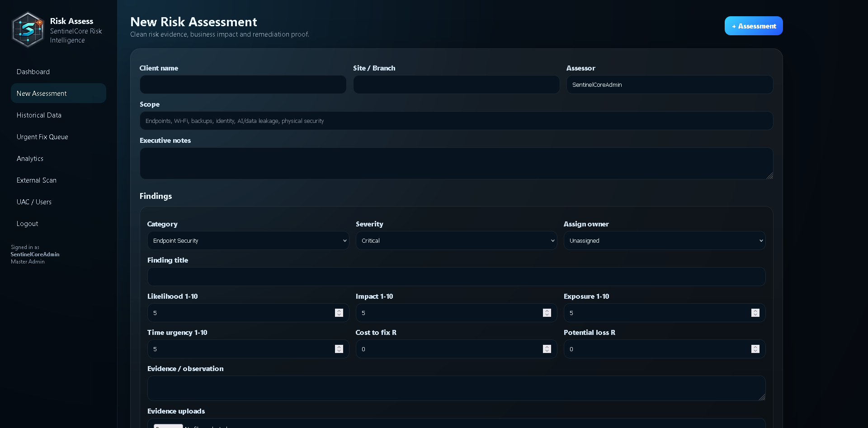Click the Risk Assess app title

(71, 21)
